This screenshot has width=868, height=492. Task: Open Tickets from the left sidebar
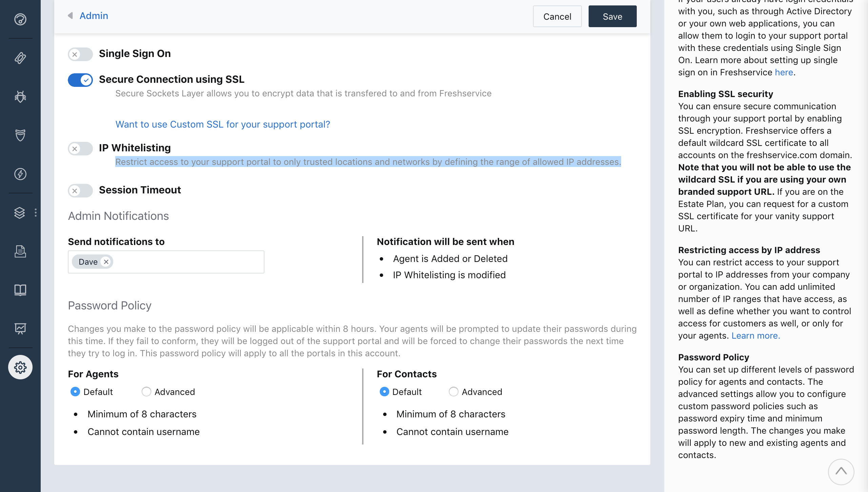[20, 58]
